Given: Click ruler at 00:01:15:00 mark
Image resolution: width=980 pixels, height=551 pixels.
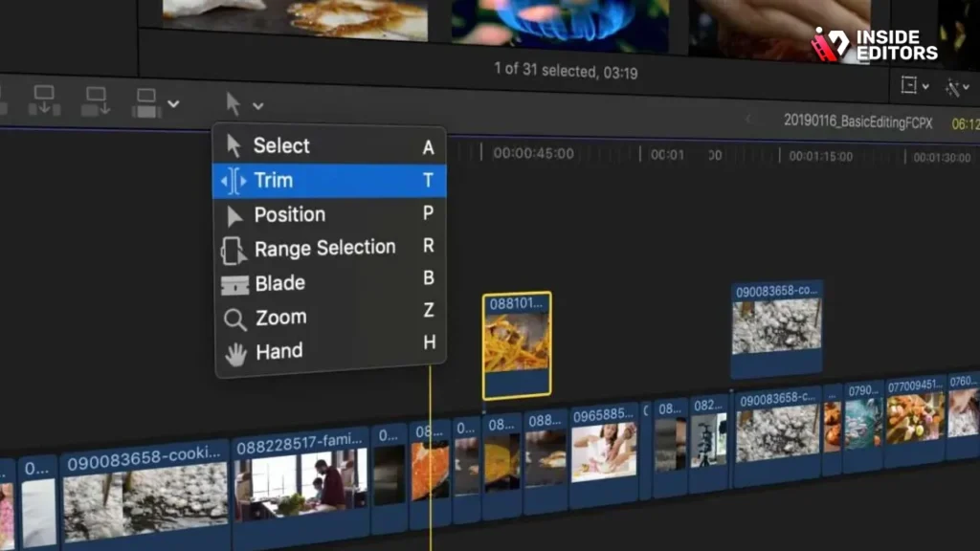Looking at the screenshot, I should [820, 156].
